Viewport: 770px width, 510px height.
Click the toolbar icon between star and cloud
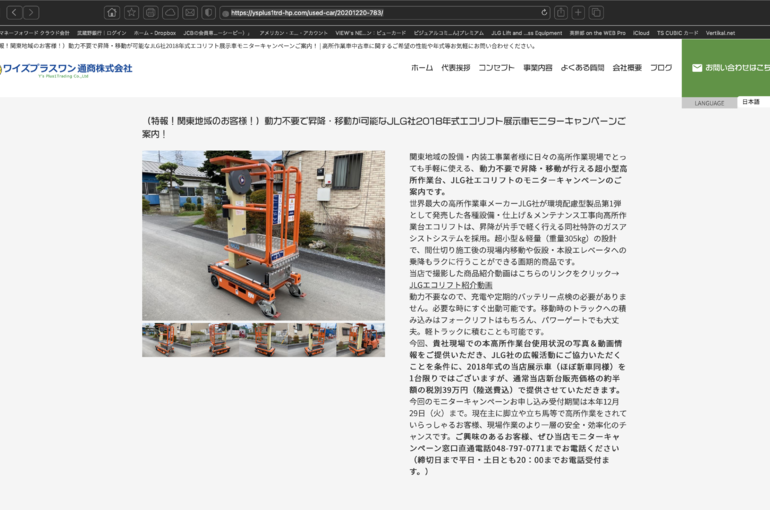(151, 13)
